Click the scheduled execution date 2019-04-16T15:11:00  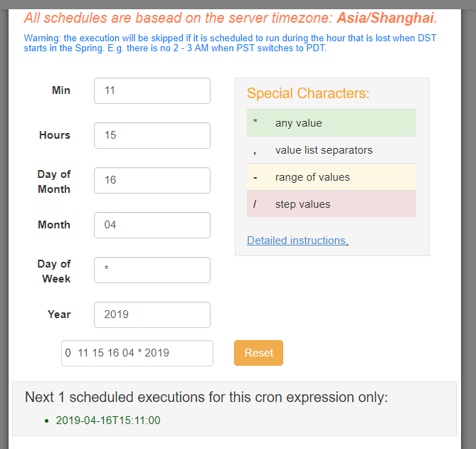[108, 421]
